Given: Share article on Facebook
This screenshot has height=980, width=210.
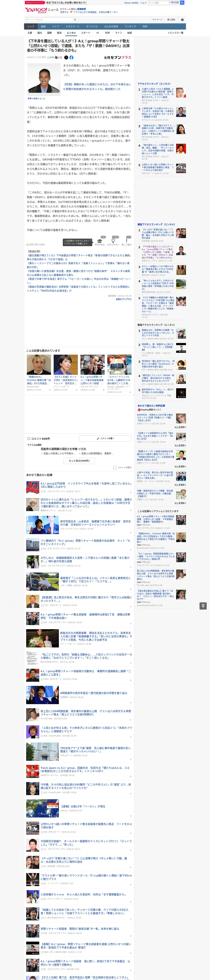Looking at the screenshot, I should [71, 57].
